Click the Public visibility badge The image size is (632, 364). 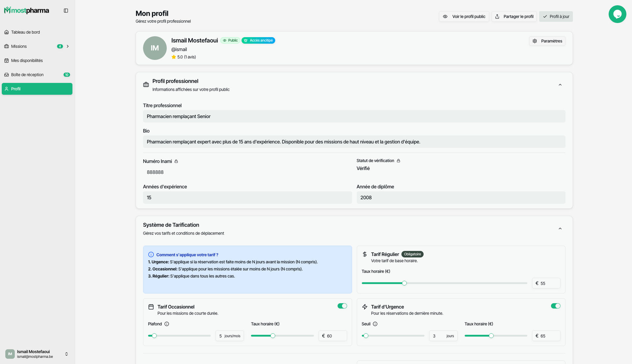click(x=230, y=40)
